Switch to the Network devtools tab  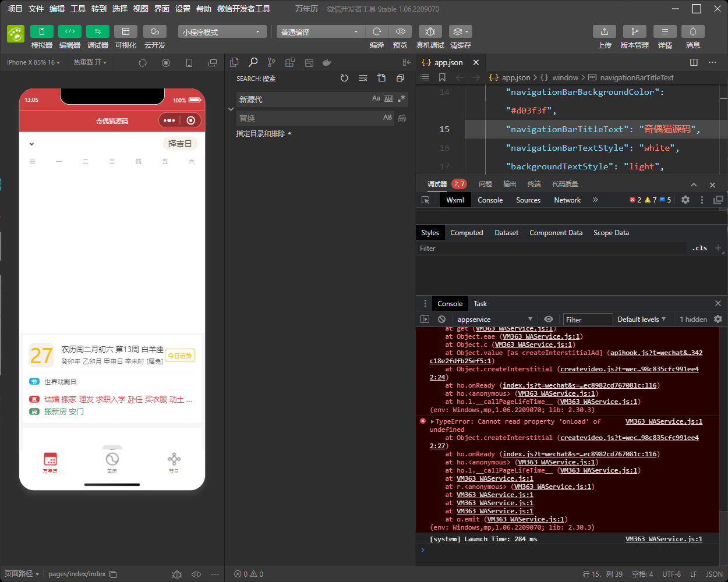pyautogui.click(x=567, y=200)
